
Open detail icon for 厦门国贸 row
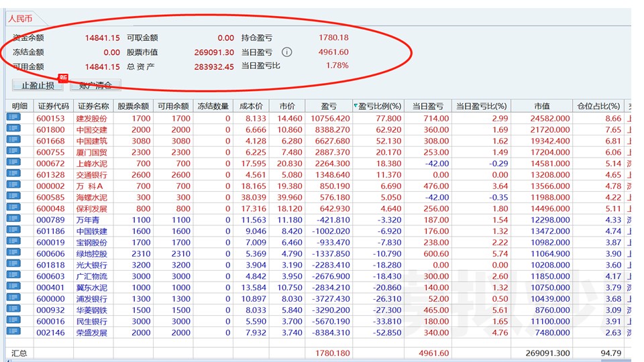click(13, 151)
